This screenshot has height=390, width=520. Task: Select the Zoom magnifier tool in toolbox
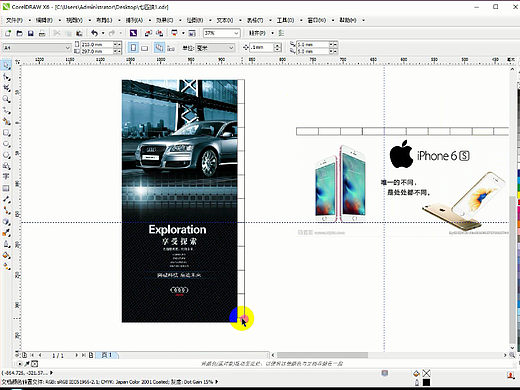point(6,99)
